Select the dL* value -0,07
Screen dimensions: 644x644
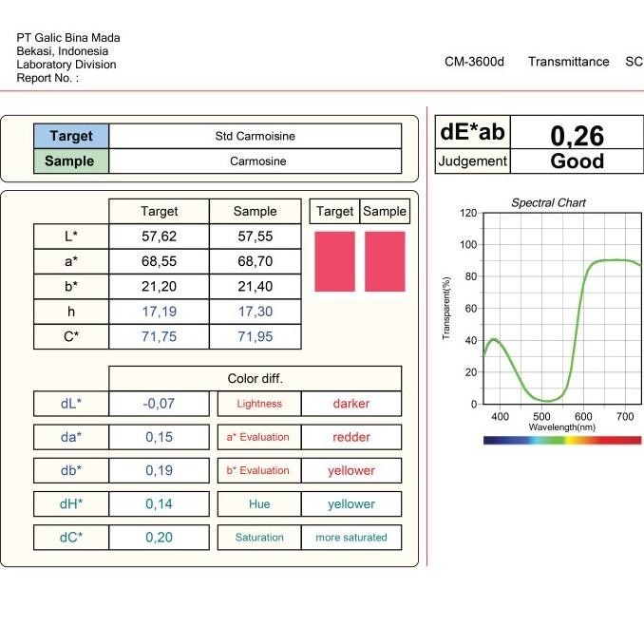point(159,404)
